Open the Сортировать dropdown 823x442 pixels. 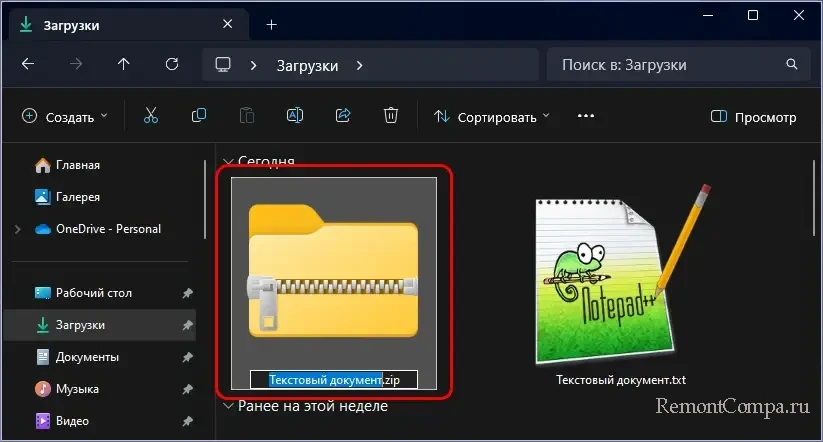coord(492,117)
